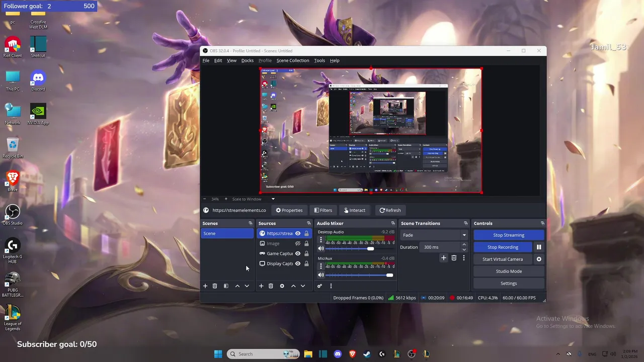Screen dimensions: 644x362
Task: Undock the Scene Transitions panel
Action: pos(465,223)
